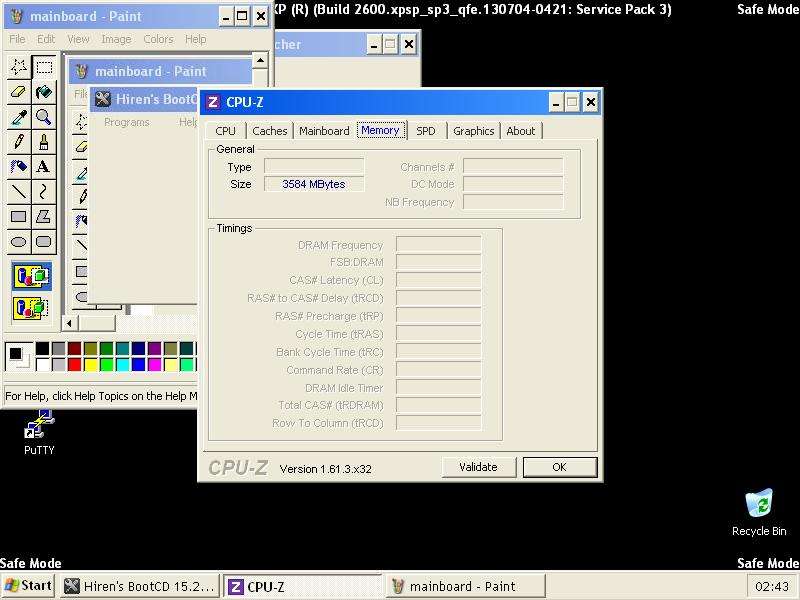
Task: Pick the Magnifier tool
Action: (x=43, y=117)
